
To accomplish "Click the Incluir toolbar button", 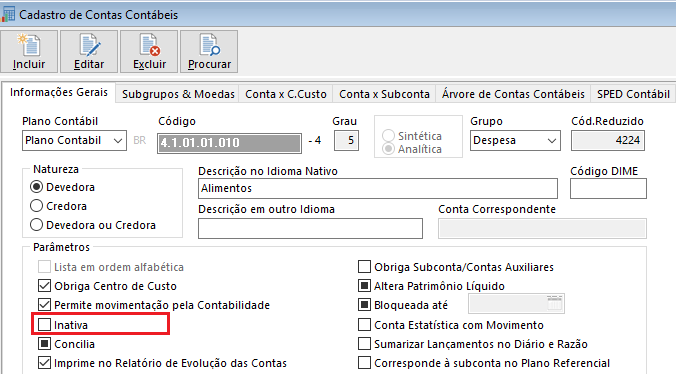I will [29, 51].
